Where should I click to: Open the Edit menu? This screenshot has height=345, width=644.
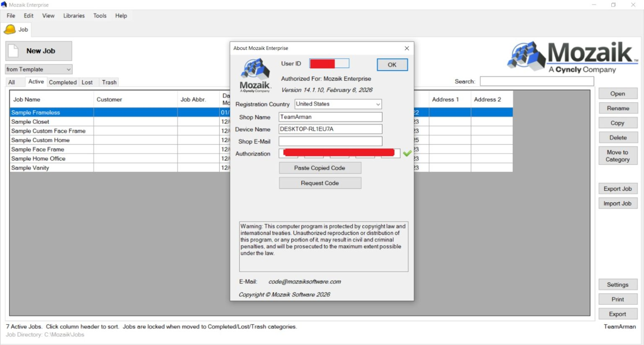click(x=29, y=16)
